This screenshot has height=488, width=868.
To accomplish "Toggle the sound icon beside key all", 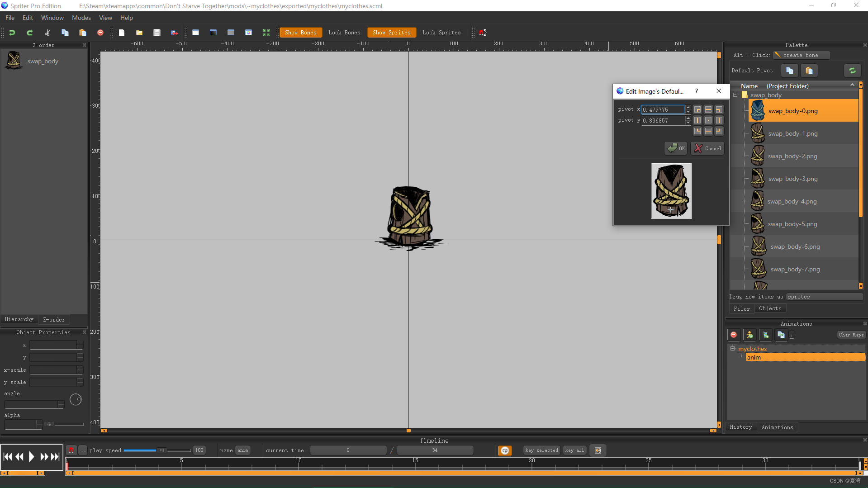I will coord(598,450).
